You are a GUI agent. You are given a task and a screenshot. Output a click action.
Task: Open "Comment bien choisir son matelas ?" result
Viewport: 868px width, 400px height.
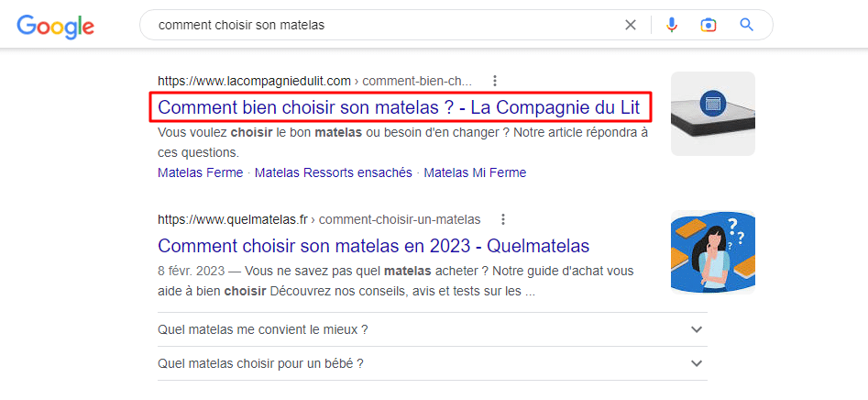point(399,107)
